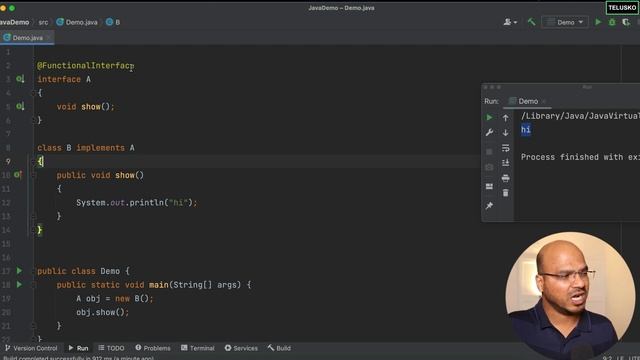Open the Terminal tool window
The image size is (640, 360).
click(198, 348)
